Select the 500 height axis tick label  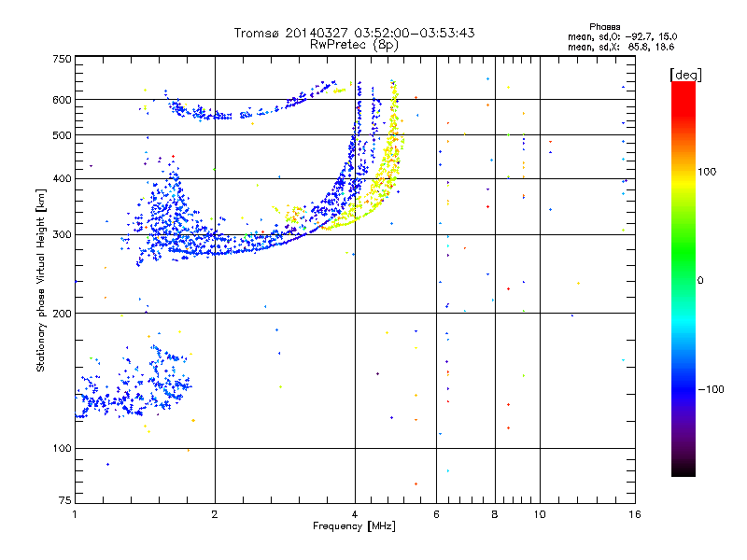click(63, 135)
